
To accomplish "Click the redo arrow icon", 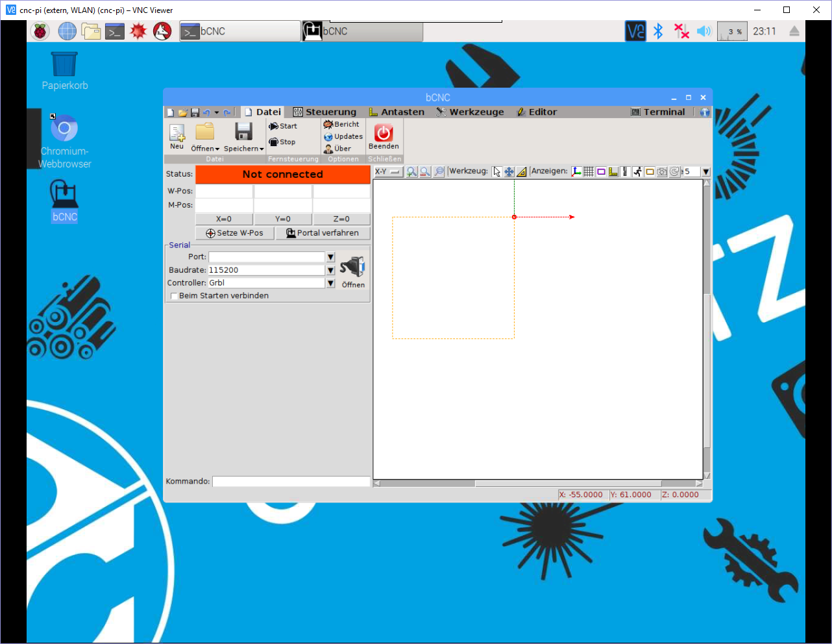I will click(x=227, y=112).
